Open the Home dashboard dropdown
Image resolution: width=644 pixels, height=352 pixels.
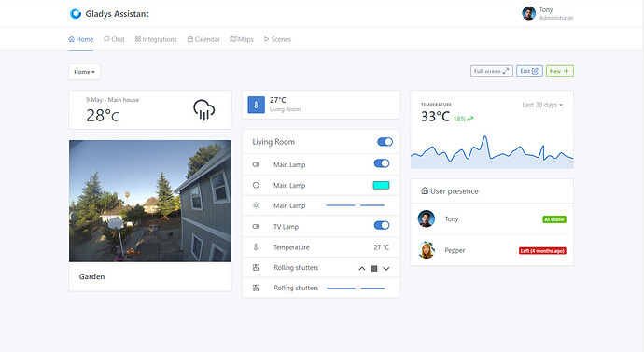pos(84,72)
